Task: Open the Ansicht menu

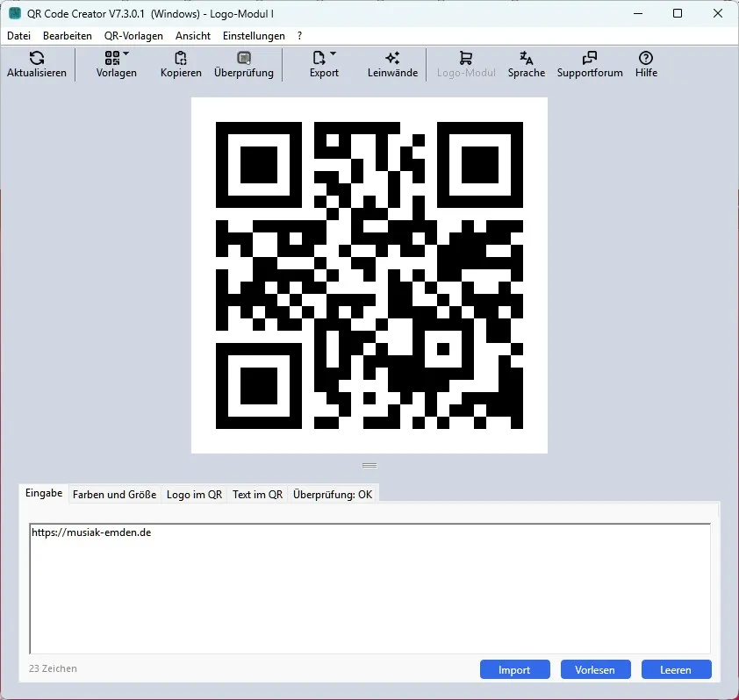Action: (193, 36)
